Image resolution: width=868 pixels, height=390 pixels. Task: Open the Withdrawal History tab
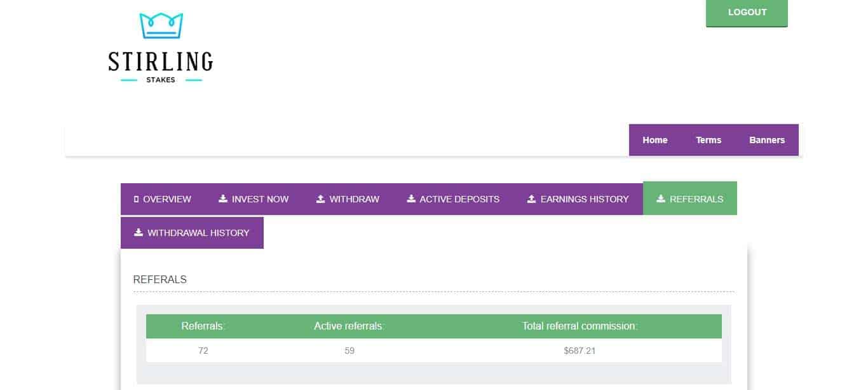pos(192,233)
